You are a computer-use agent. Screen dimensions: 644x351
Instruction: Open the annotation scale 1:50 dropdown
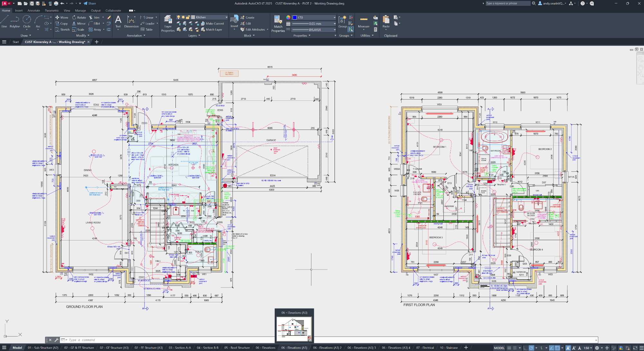588,348
